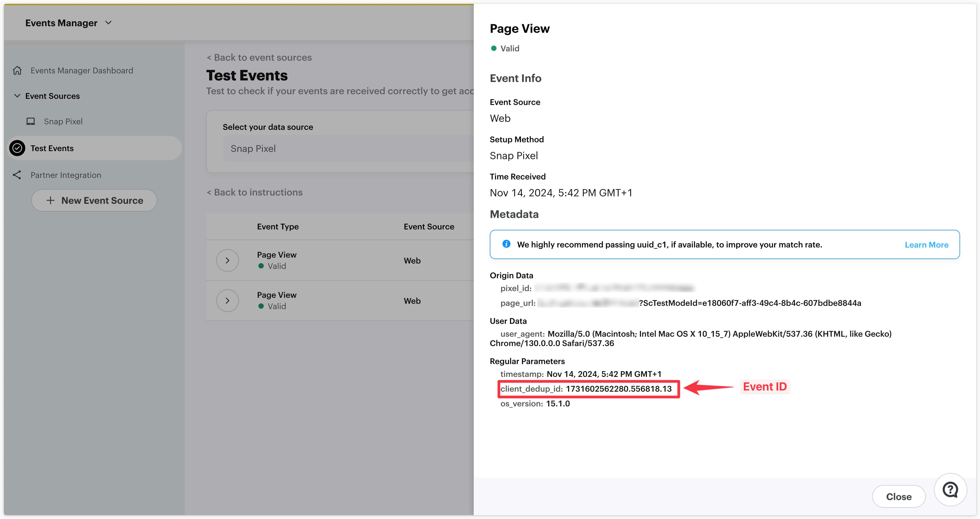Click the os_version value 15.1.0
The height and width of the screenshot is (519, 980).
coord(558,404)
